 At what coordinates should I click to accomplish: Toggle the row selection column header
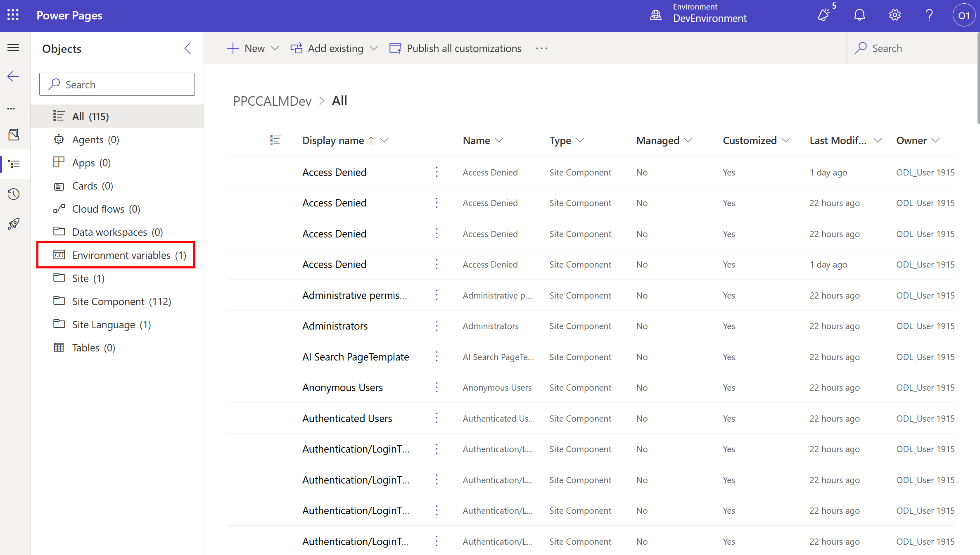275,140
